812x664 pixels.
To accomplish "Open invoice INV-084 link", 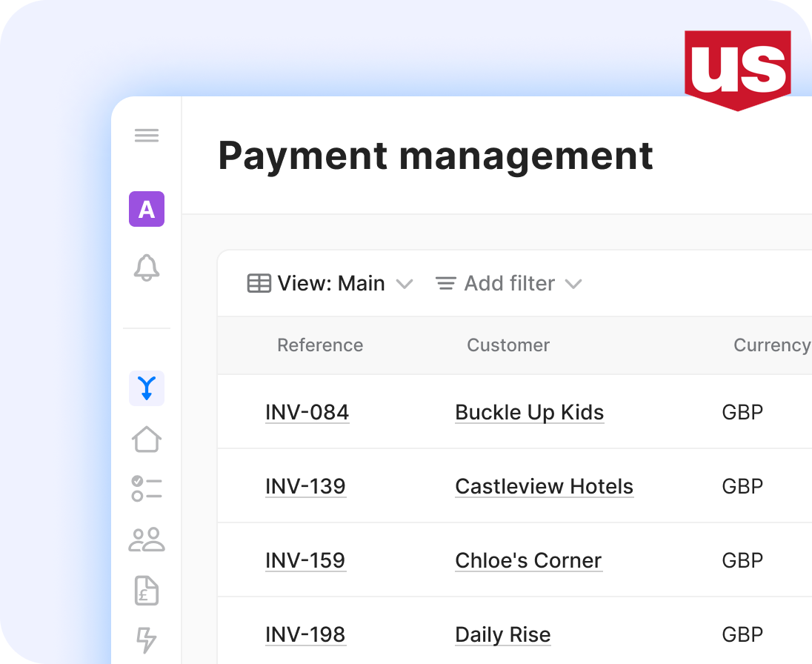I will (307, 413).
